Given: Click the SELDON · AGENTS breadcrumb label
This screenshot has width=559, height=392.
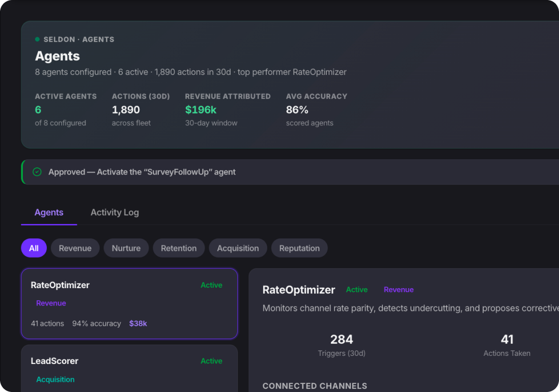Looking at the screenshot, I should click(x=79, y=40).
